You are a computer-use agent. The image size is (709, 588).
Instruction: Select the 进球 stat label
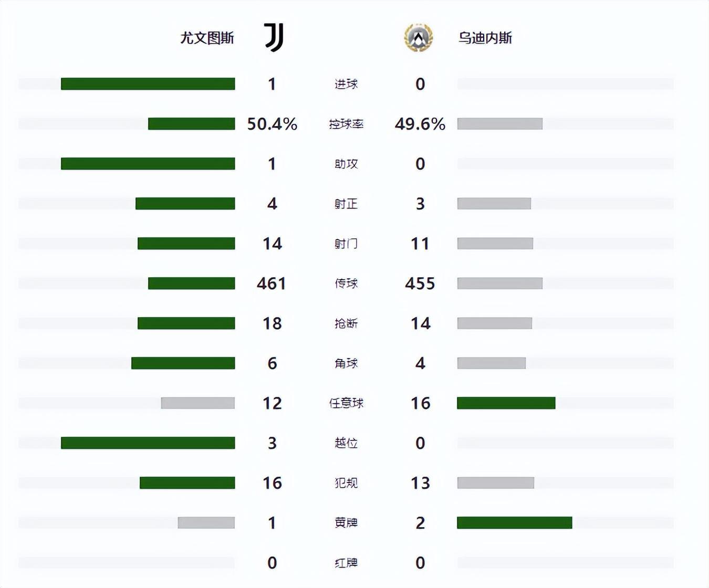[346, 84]
